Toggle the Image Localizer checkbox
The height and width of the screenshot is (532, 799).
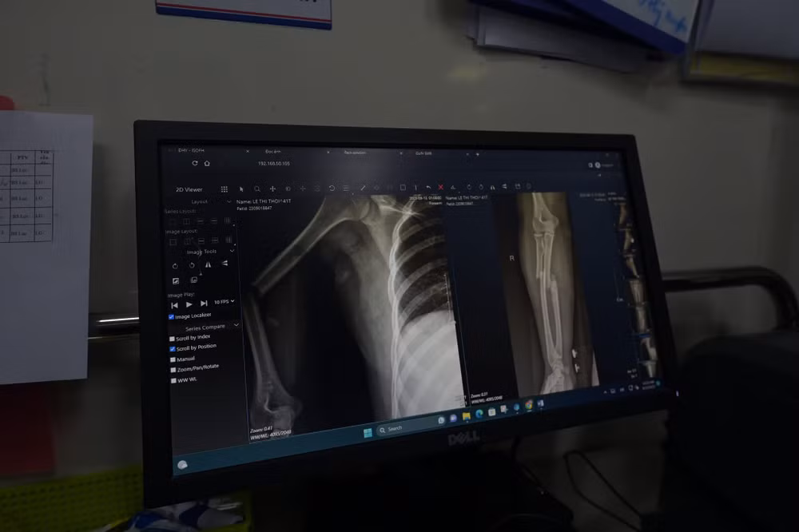tap(171, 317)
